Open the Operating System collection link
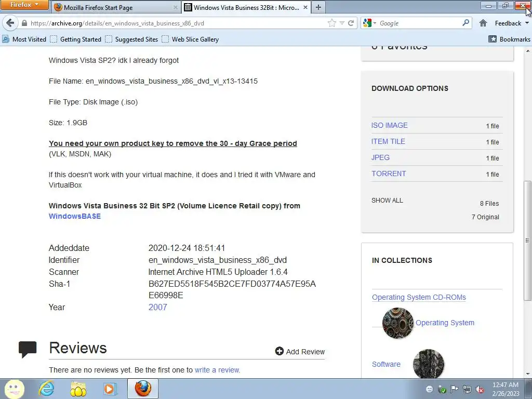Viewport: 532px width, 399px height. [x=445, y=323]
